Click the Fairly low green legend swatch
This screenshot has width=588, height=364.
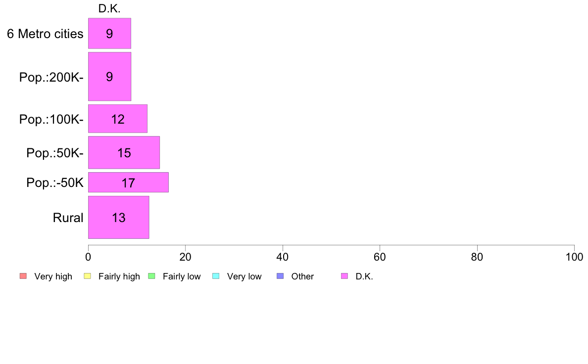pos(152,276)
